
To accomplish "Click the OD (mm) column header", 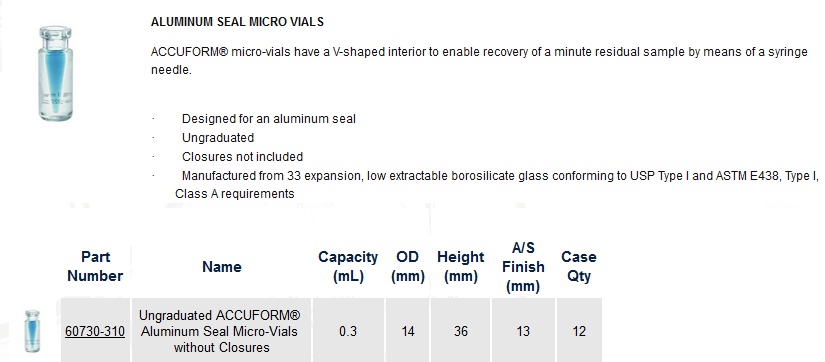I will click(x=408, y=267).
